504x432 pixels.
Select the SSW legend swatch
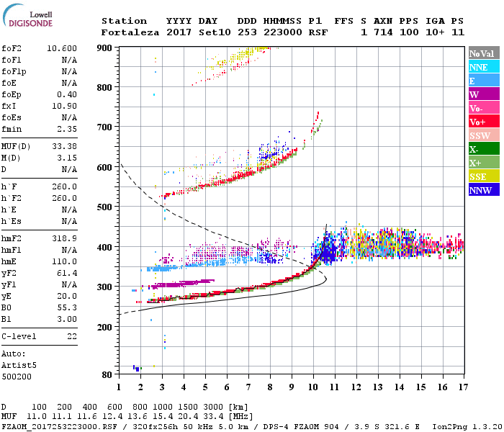tap(484, 135)
